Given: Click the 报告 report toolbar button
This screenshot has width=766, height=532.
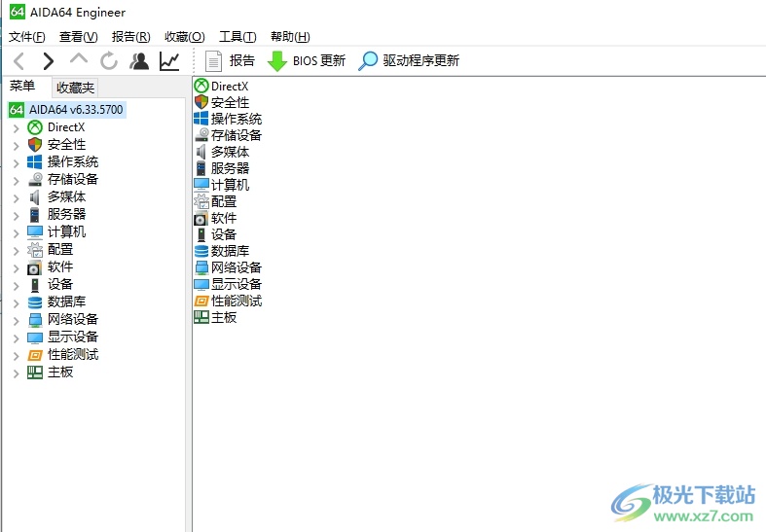Looking at the screenshot, I should click(230, 61).
